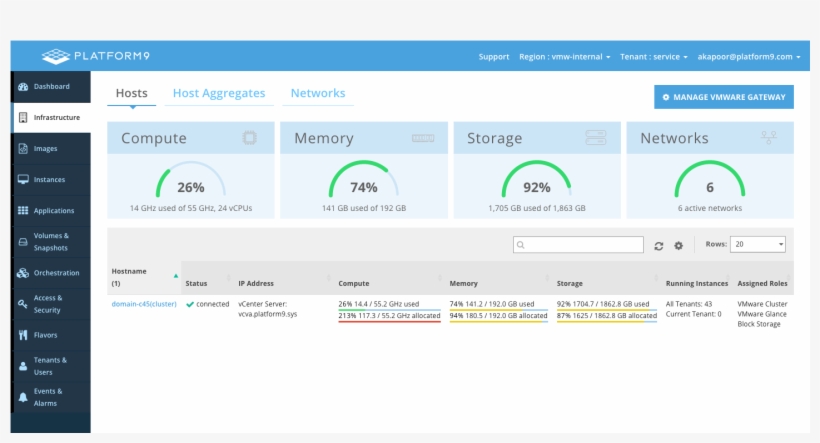Click the Applications grid icon
Viewport: 820px width, 443px height.
click(23, 211)
